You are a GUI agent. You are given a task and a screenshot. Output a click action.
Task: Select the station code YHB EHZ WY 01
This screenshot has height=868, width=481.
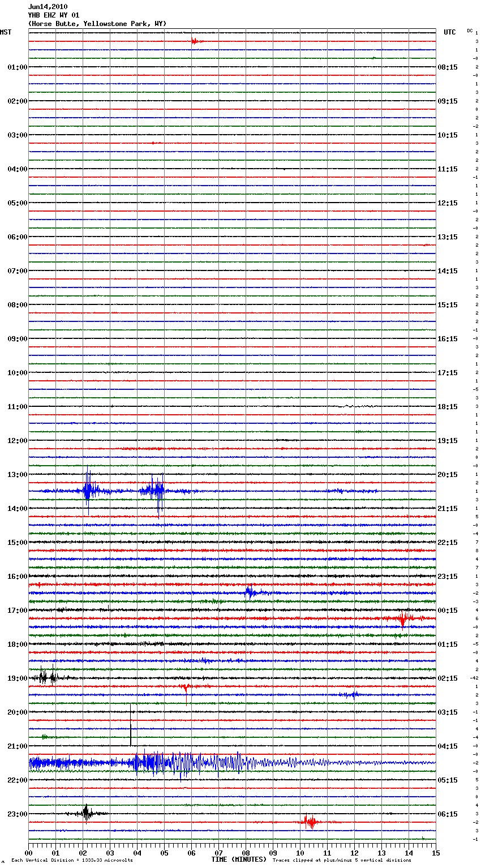54,15
